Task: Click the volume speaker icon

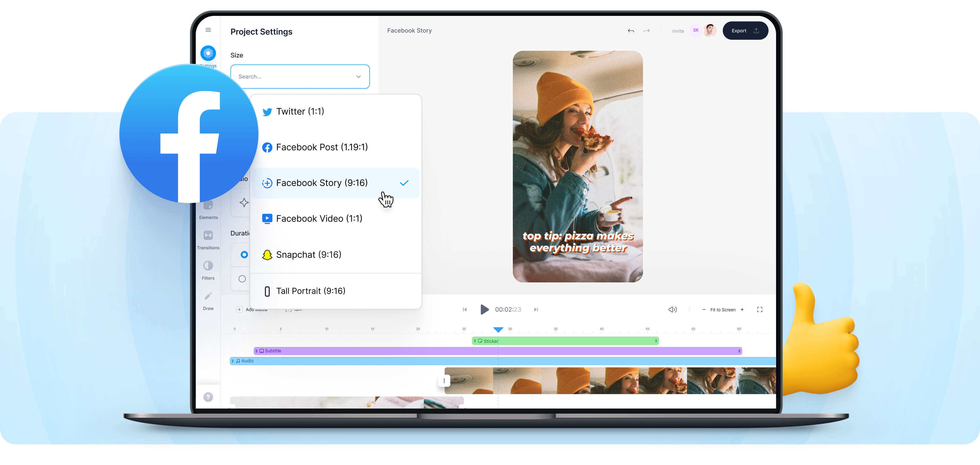Action: coord(673,309)
